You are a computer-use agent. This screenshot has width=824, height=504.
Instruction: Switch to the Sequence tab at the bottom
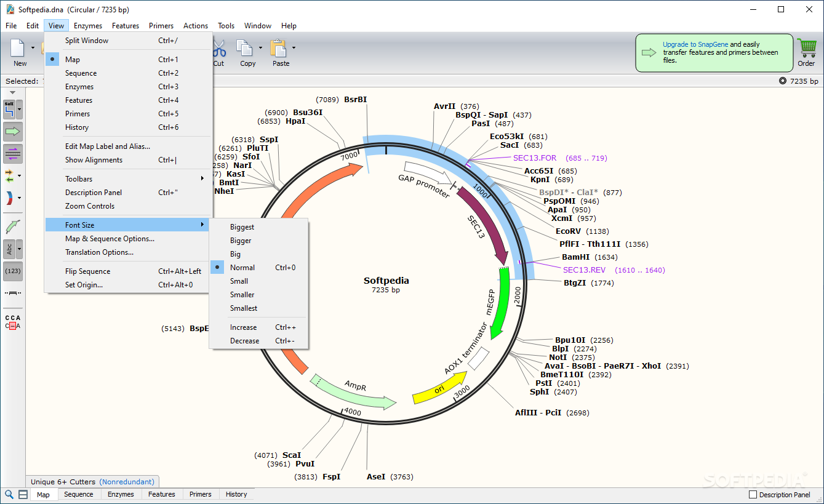coord(79,494)
